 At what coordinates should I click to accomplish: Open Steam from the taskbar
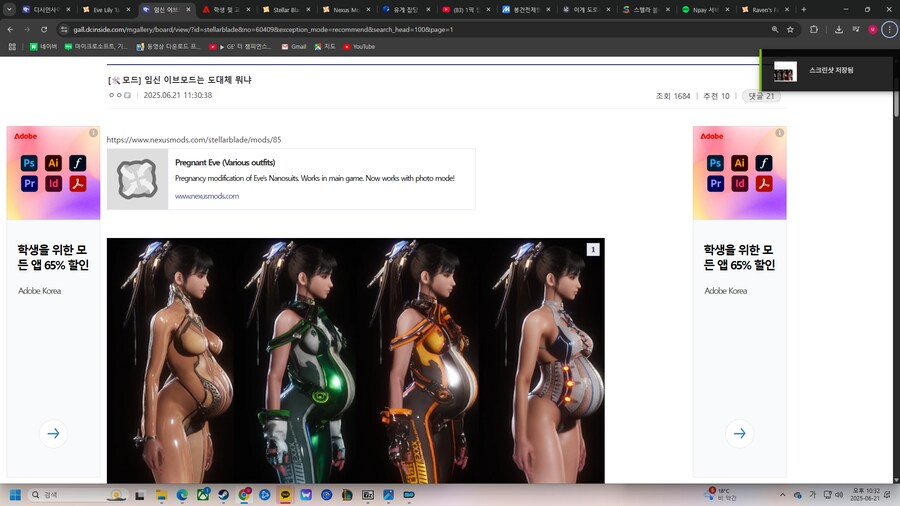point(223,495)
